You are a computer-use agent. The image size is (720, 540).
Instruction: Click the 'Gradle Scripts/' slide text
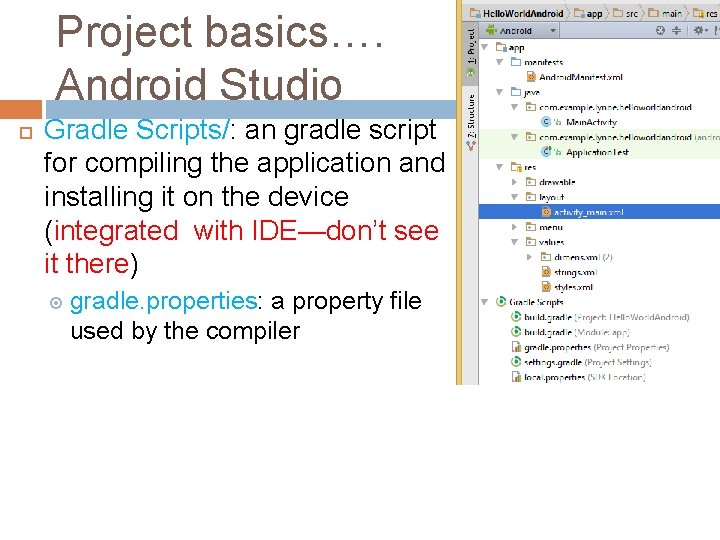pos(136,130)
